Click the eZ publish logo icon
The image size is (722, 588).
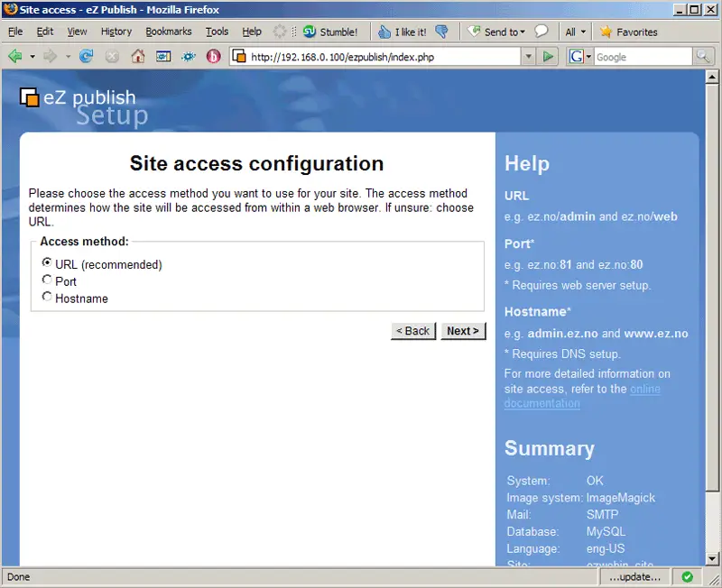30,97
